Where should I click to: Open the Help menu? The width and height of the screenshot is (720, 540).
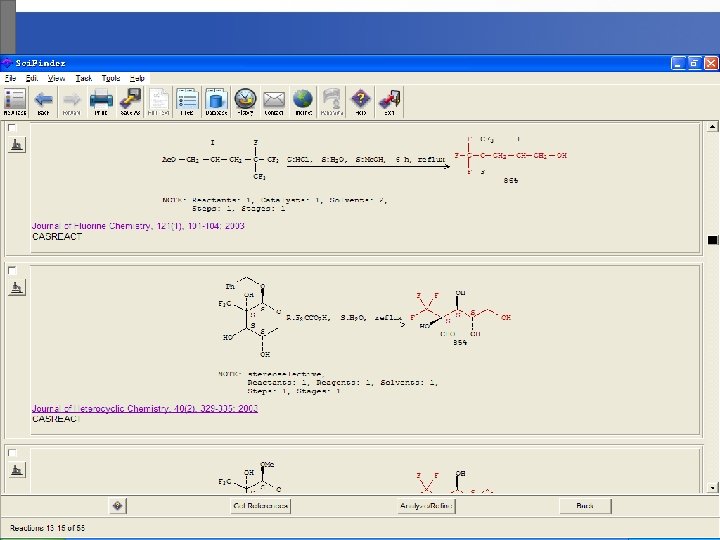tap(137, 79)
